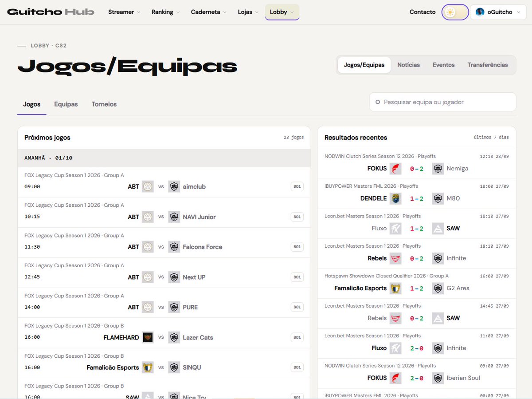Click the SAW logo in the Rebels 0-2 result
This screenshot has width=532, height=399.
point(438,318)
